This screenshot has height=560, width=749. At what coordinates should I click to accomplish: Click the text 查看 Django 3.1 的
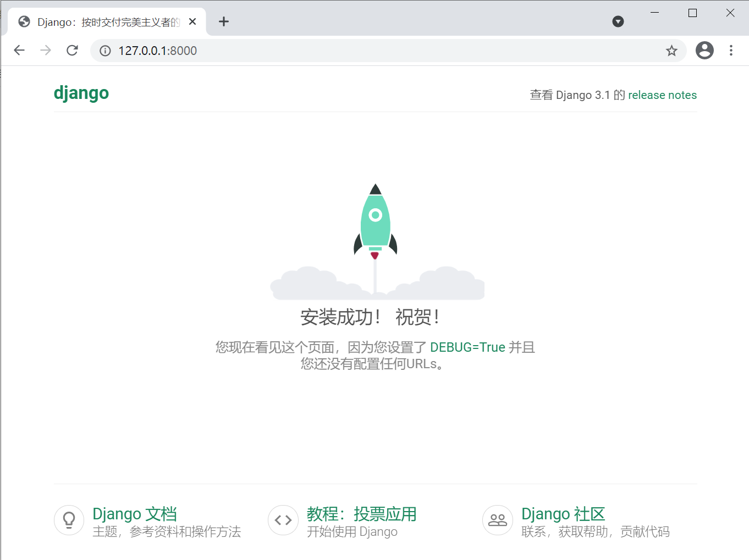tap(577, 95)
